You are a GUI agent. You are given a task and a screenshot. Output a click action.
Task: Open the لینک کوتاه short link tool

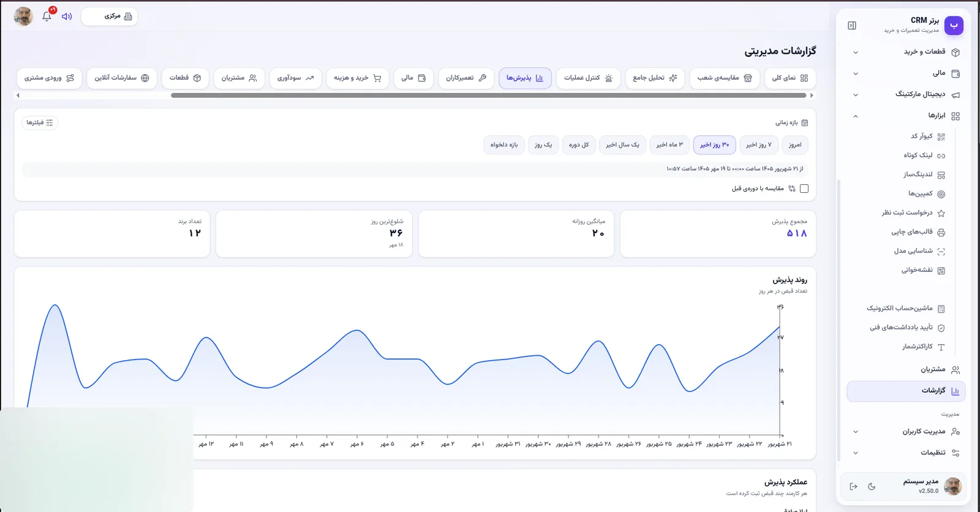click(924, 156)
